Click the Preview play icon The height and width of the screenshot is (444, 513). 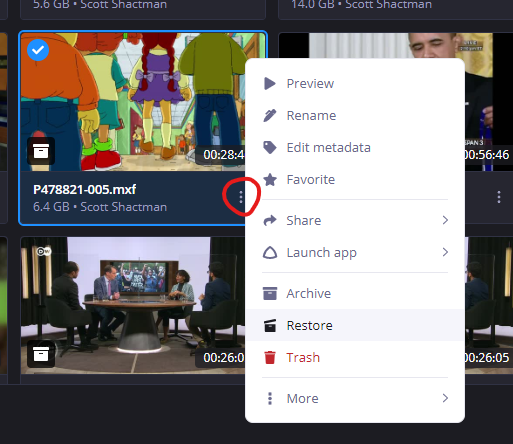pyautogui.click(x=270, y=84)
